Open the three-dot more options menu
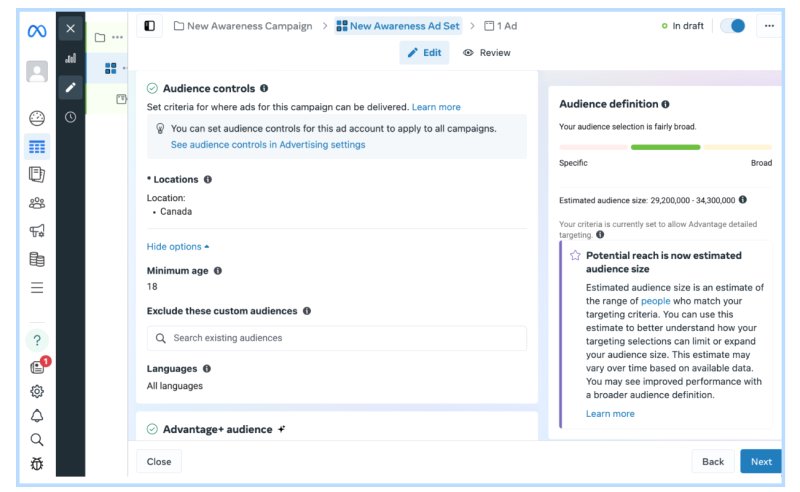The height and width of the screenshot is (492, 800). pos(768,26)
